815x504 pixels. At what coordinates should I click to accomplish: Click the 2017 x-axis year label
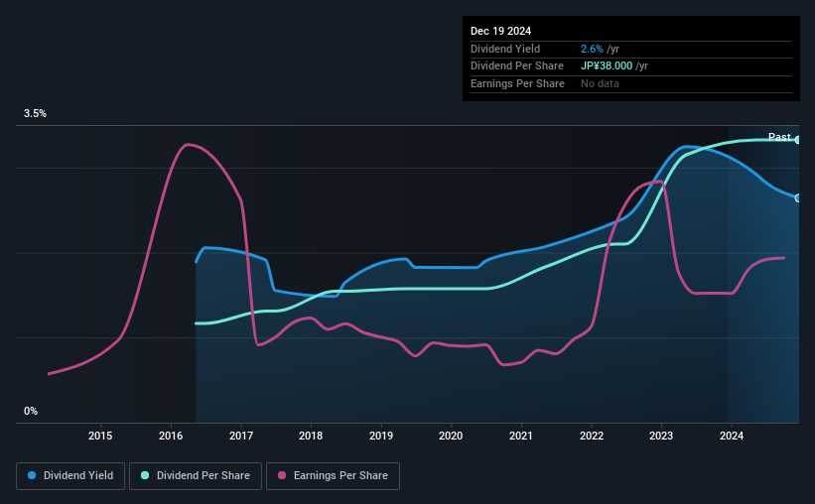(241, 436)
